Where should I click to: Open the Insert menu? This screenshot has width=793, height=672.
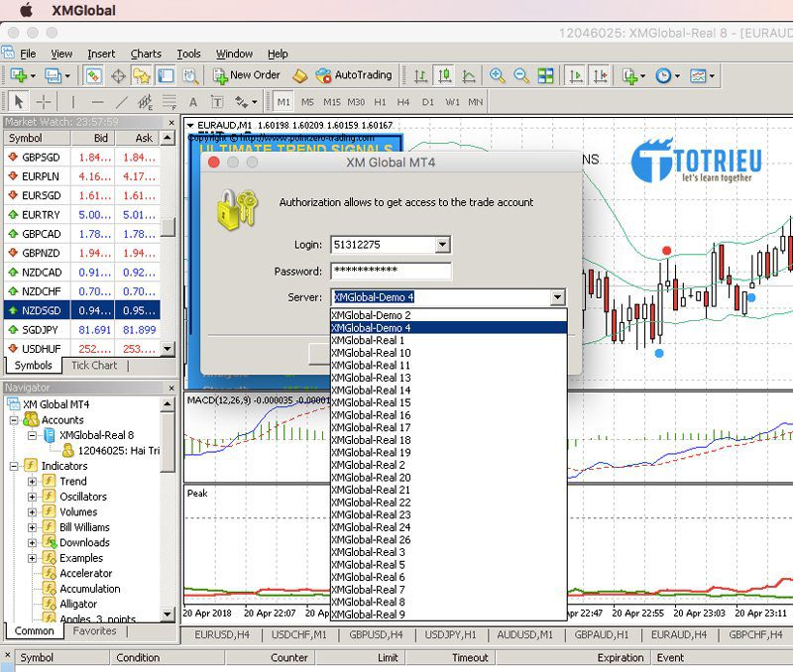point(101,54)
